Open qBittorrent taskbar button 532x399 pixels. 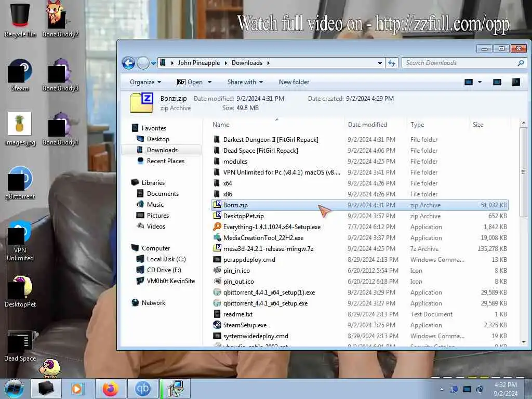(x=142, y=389)
